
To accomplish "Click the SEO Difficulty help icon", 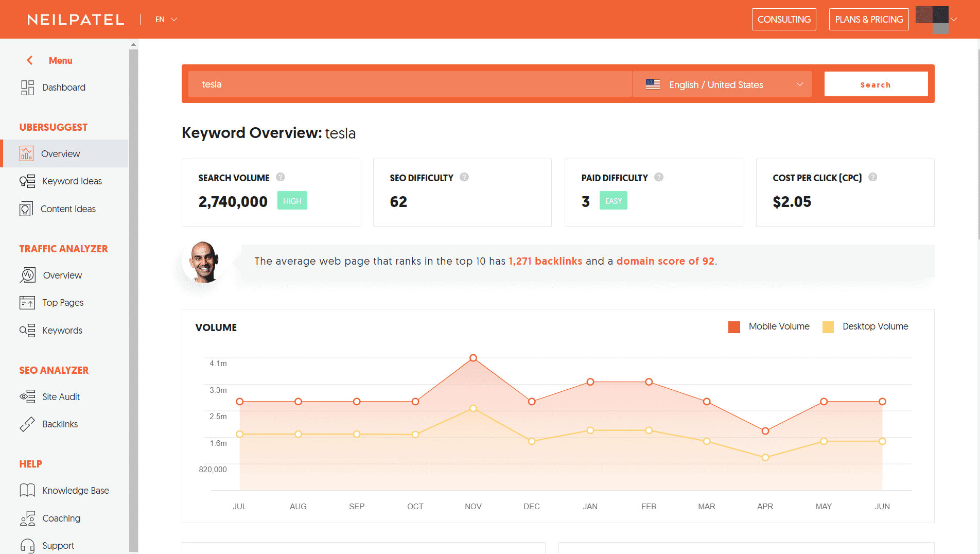I will click(464, 177).
